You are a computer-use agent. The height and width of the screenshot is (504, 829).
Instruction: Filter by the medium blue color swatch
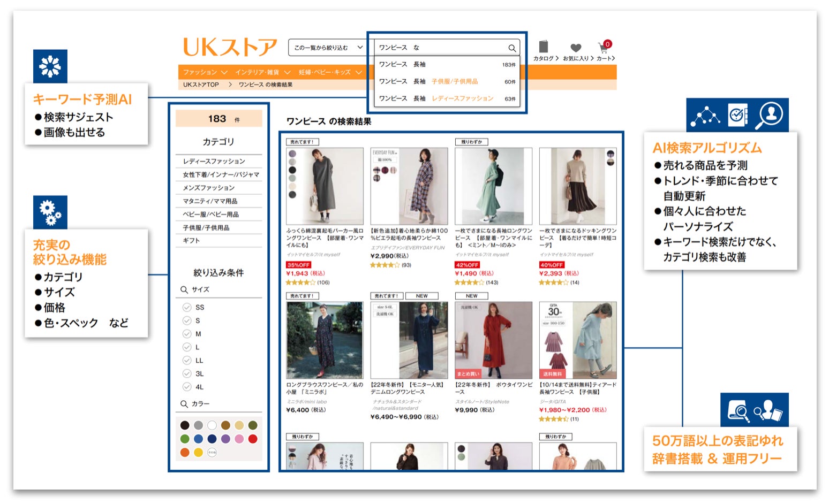(x=199, y=439)
